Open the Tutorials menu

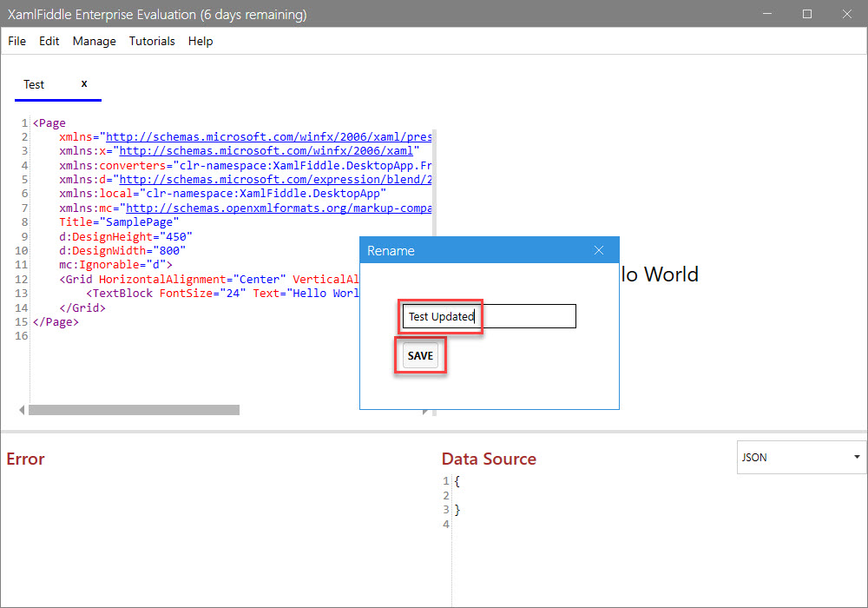(x=152, y=41)
